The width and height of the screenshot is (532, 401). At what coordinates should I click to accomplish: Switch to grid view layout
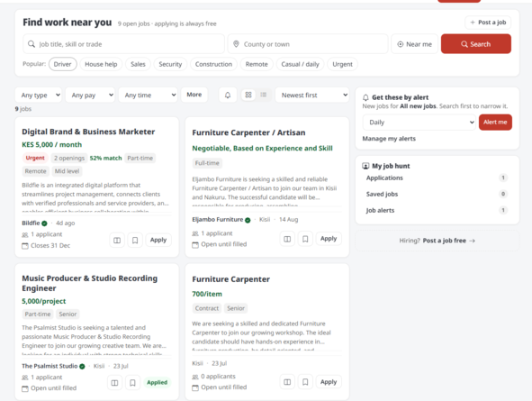pyautogui.click(x=248, y=95)
